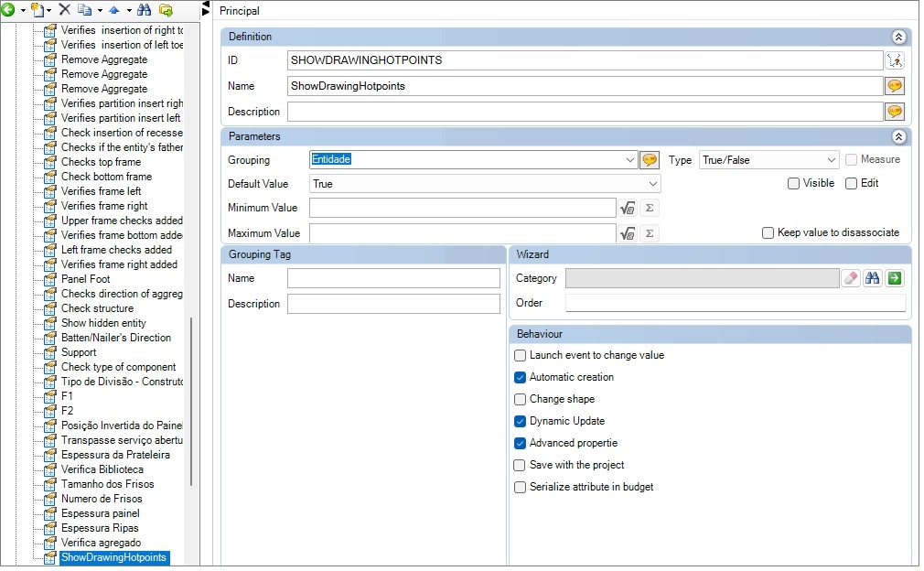
Task: Select 'Show hidden entity' tree item
Action: (103, 323)
